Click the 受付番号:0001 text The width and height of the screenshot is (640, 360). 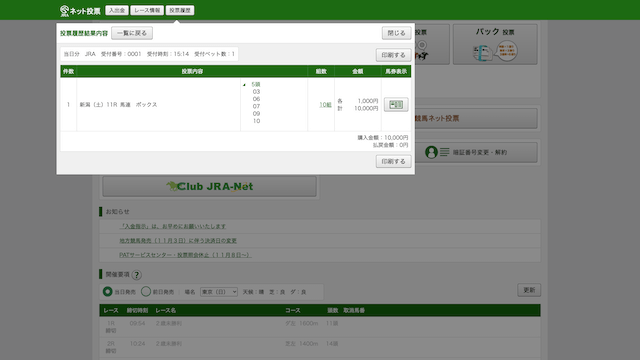(x=121, y=54)
